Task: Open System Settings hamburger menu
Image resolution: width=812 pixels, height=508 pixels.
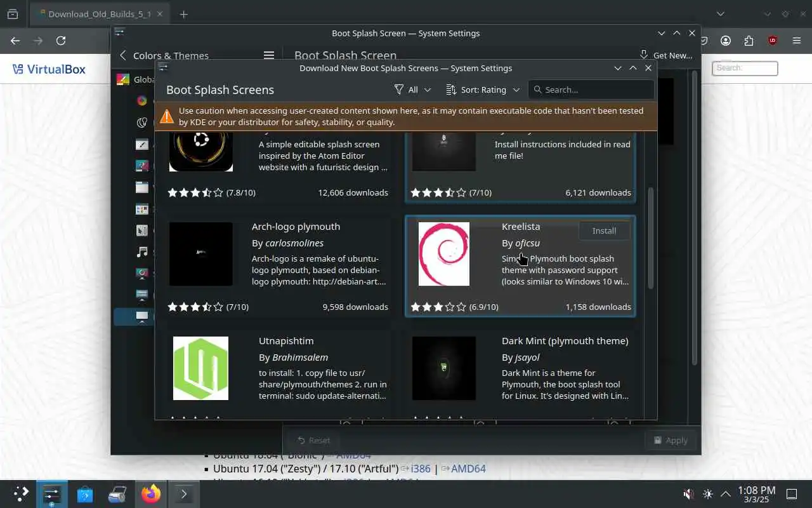Action: [x=269, y=55]
